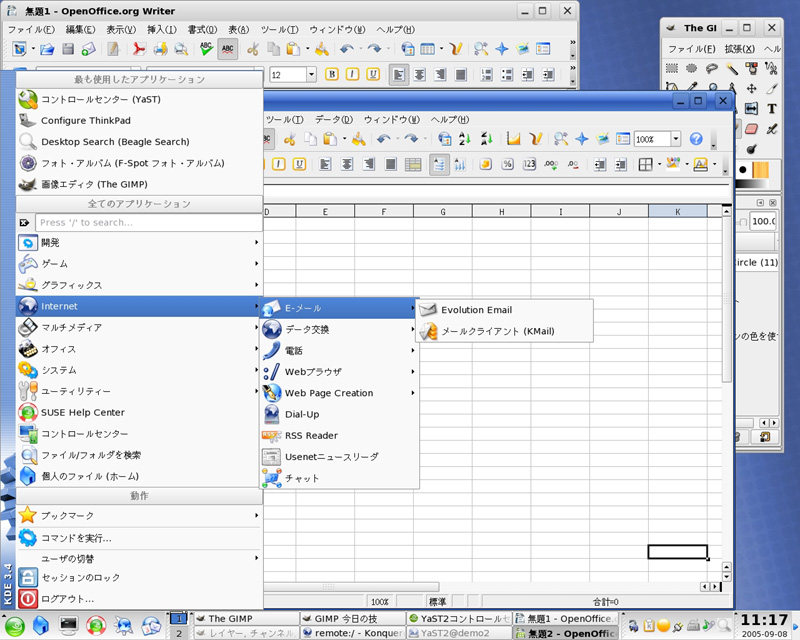Image resolution: width=800 pixels, height=640 pixels.
Task: Toggle Italic in Calc formatting toolbar
Action: pos(279,164)
